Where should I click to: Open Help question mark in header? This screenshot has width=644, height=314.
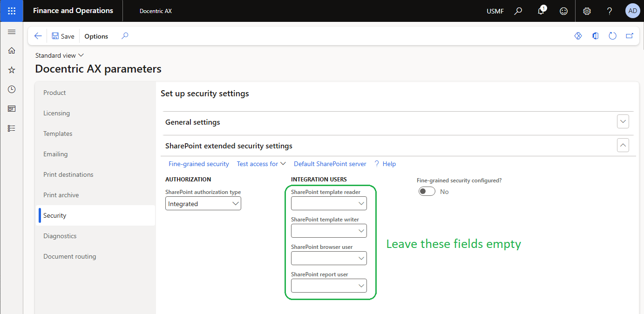(610, 11)
